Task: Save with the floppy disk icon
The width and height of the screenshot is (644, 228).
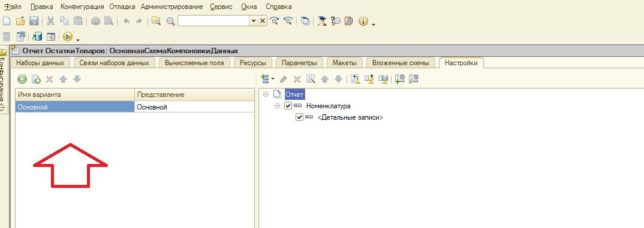Action: point(34,22)
